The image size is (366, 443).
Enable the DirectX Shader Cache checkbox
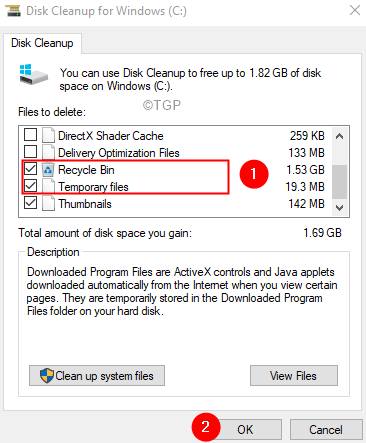click(x=30, y=135)
